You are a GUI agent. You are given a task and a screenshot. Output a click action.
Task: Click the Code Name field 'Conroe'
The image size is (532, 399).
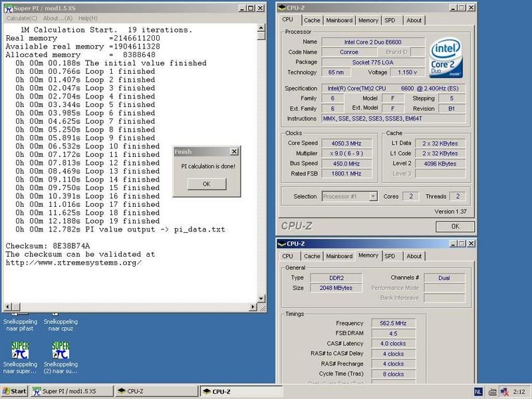(x=349, y=52)
